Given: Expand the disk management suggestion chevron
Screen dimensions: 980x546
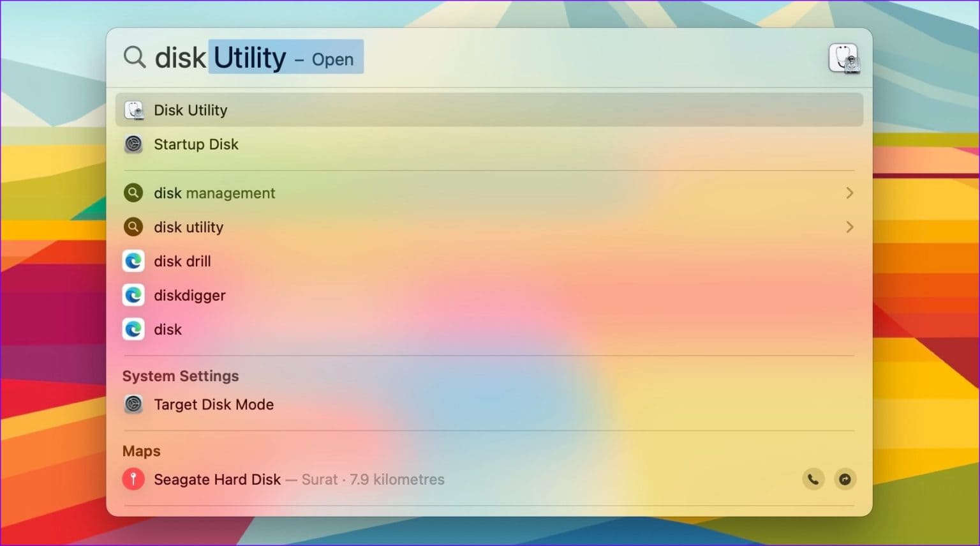Looking at the screenshot, I should pos(849,193).
